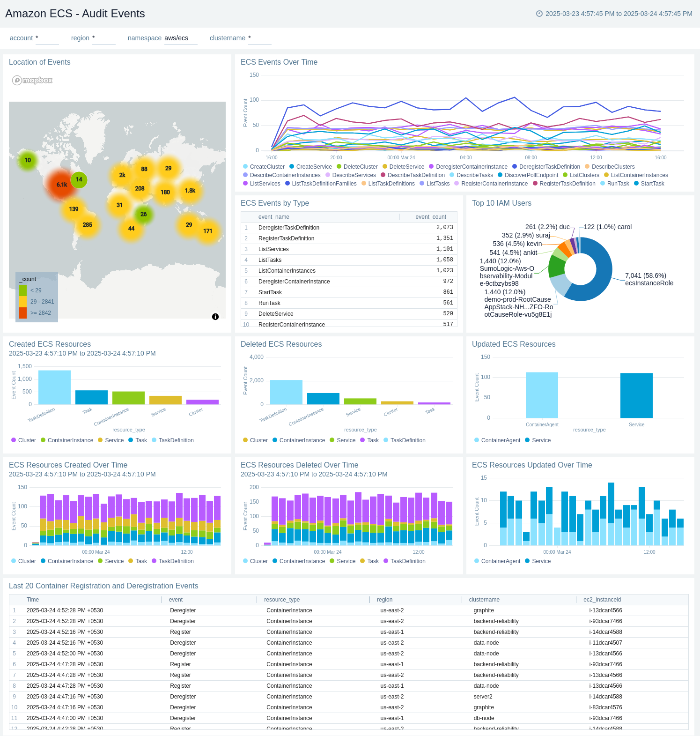The width and height of the screenshot is (700, 736).
Task: Select the 2k map cluster
Action: click(122, 175)
